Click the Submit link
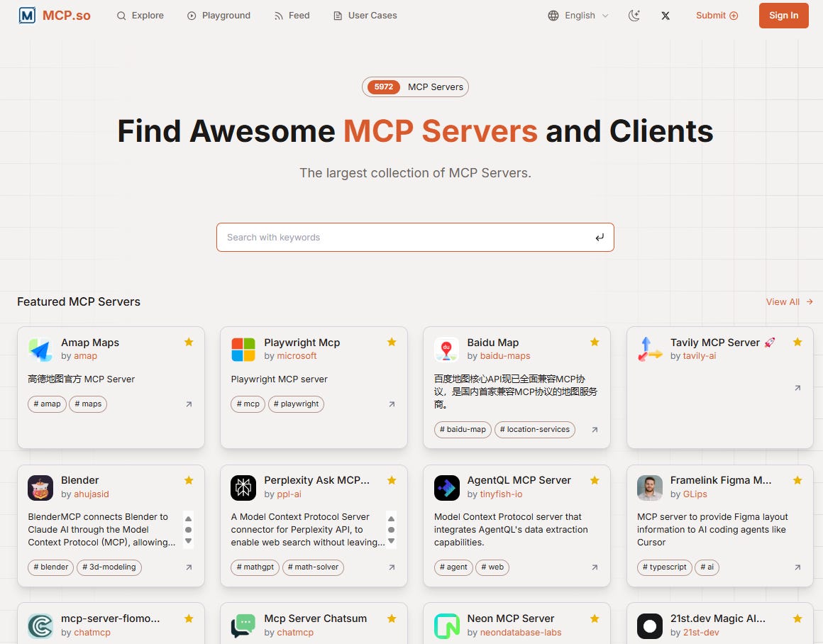 pyautogui.click(x=717, y=15)
